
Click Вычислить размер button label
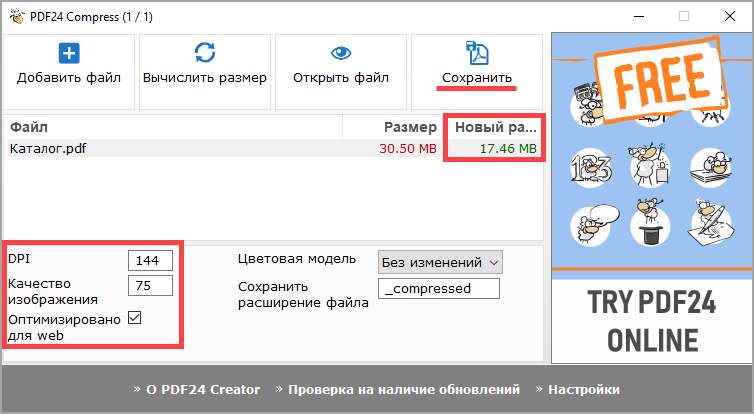[205, 78]
